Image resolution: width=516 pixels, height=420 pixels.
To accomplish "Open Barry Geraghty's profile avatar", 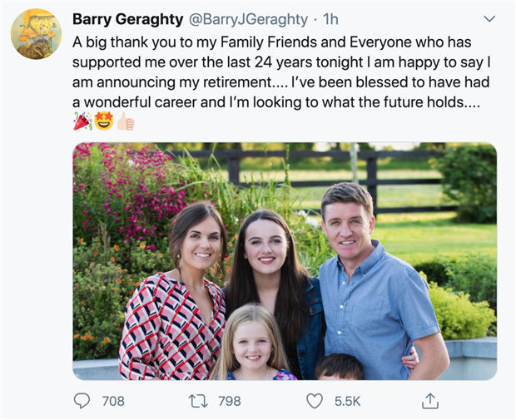I will coord(36,34).
